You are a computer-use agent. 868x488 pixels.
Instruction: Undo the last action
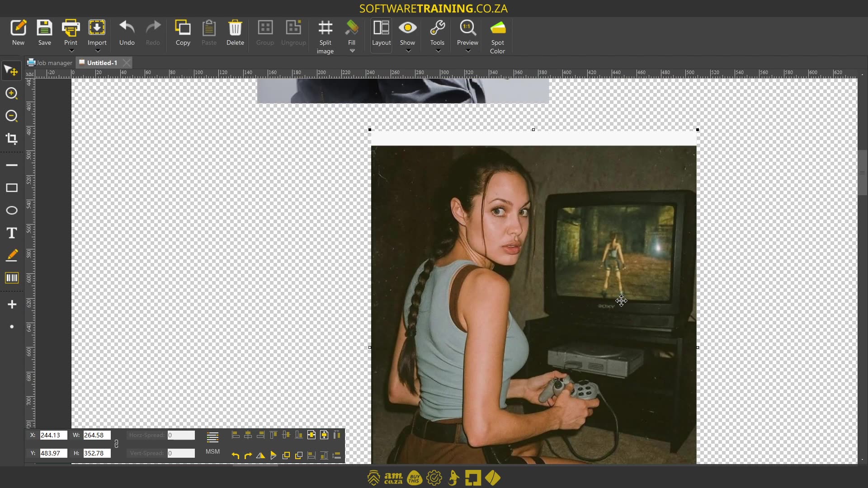pyautogui.click(x=127, y=33)
